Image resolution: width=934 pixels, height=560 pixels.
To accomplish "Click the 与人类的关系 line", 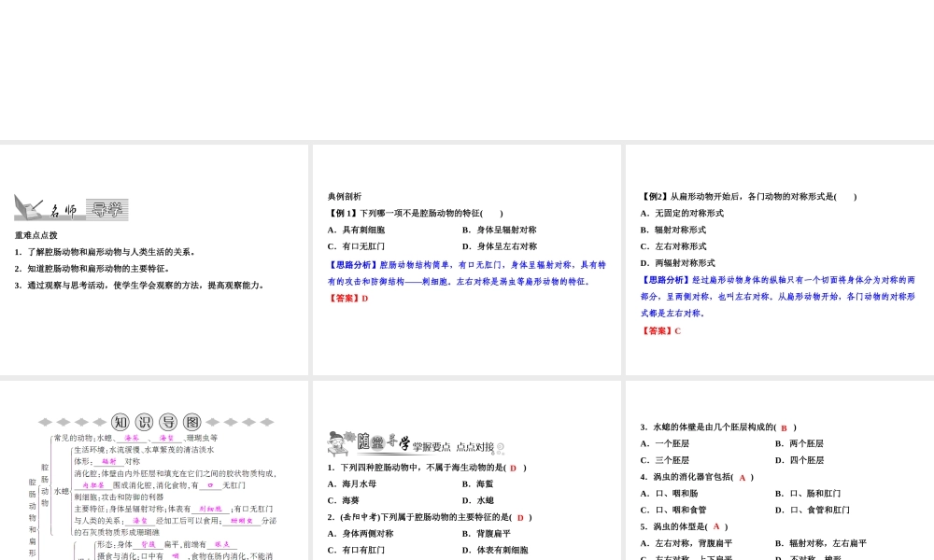I will coord(176,521).
